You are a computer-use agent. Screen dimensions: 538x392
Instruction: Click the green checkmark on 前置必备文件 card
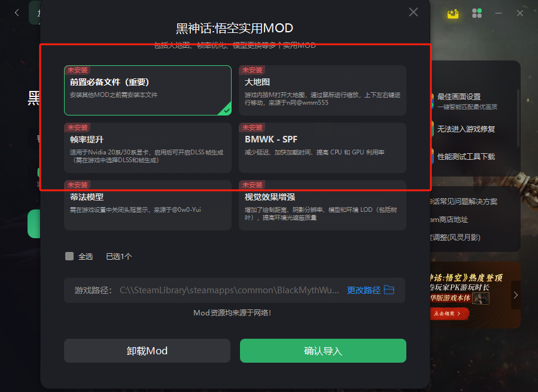pyautogui.click(x=227, y=111)
